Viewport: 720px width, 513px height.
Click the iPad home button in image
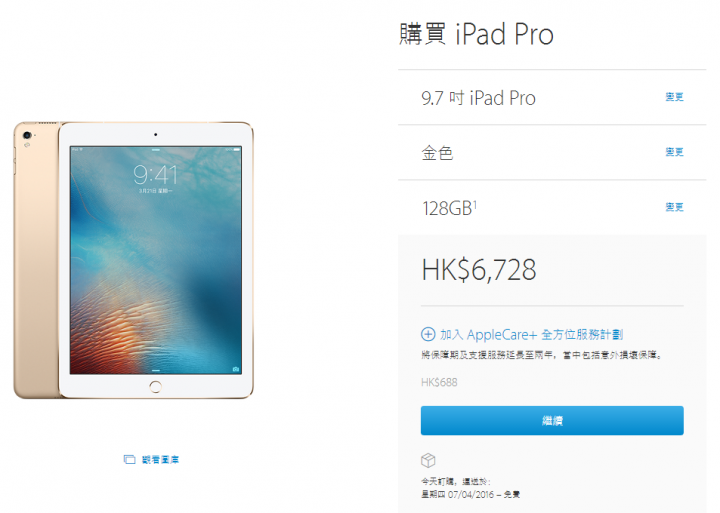[x=156, y=387]
